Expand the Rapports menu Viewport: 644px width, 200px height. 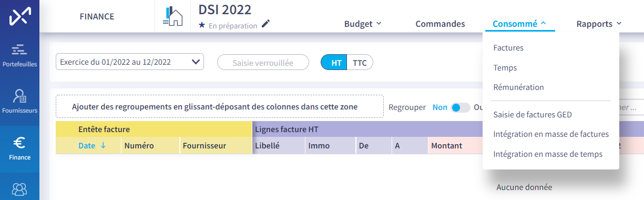(599, 24)
